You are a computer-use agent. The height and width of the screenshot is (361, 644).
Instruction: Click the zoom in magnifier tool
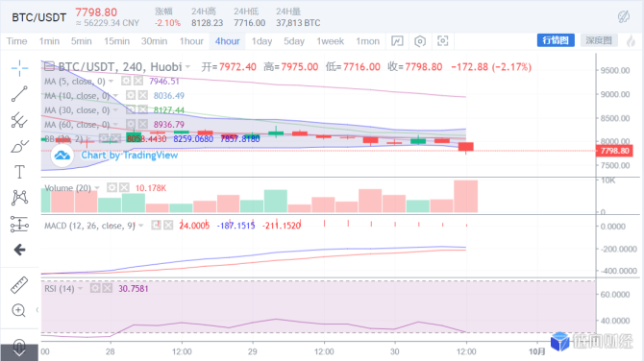pos(19,310)
